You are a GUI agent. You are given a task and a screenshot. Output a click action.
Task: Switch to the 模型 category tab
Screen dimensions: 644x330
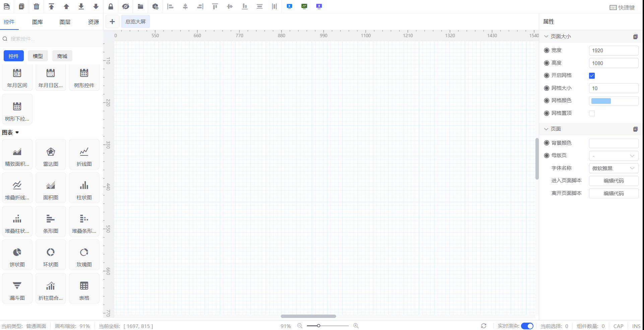(38, 56)
